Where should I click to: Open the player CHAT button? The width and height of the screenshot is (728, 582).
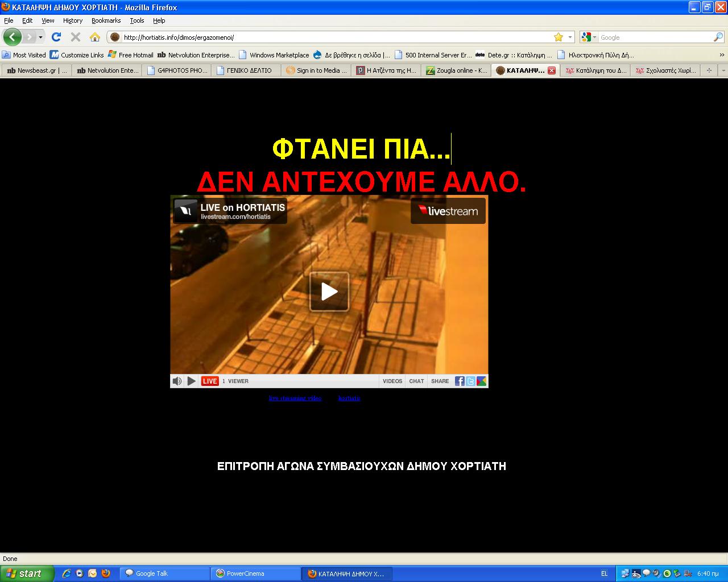(416, 381)
